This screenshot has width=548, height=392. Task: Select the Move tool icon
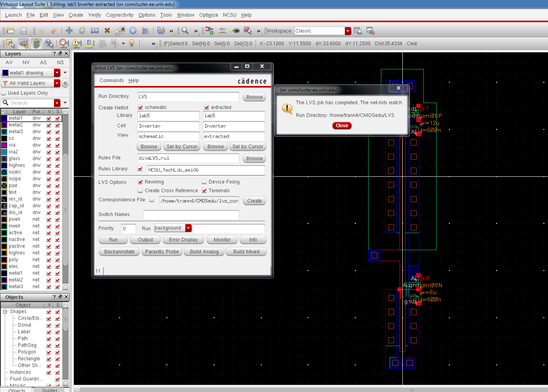click(69, 31)
